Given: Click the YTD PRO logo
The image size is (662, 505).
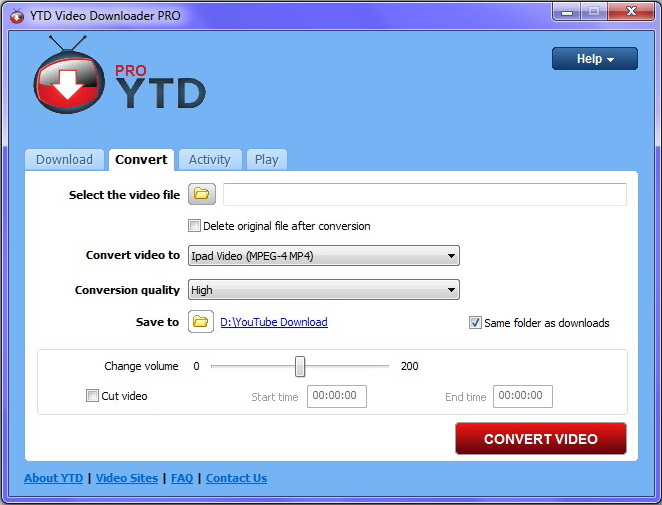Looking at the screenshot, I should pyautogui.click(x=119, y=75).
